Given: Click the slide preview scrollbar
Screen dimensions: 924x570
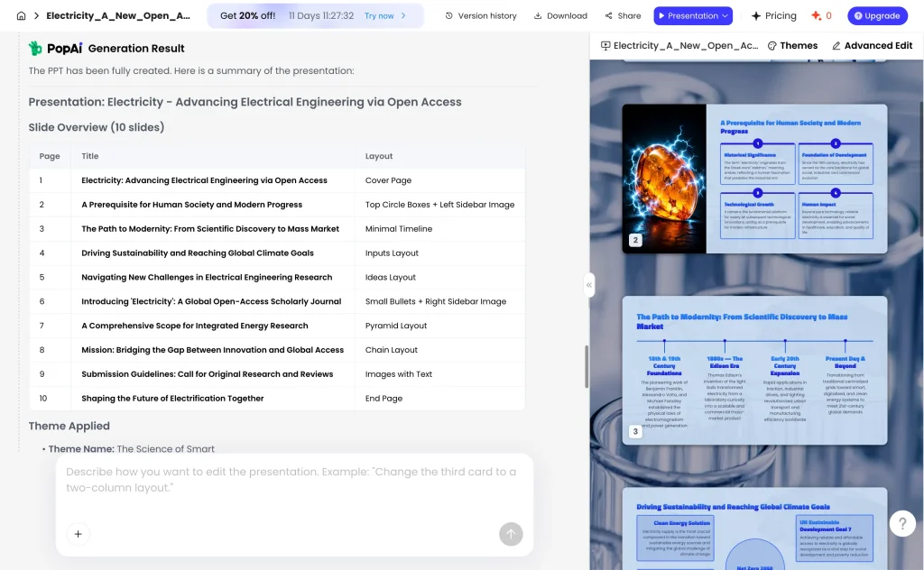Looking at the screenshot, I should (921, 168).
